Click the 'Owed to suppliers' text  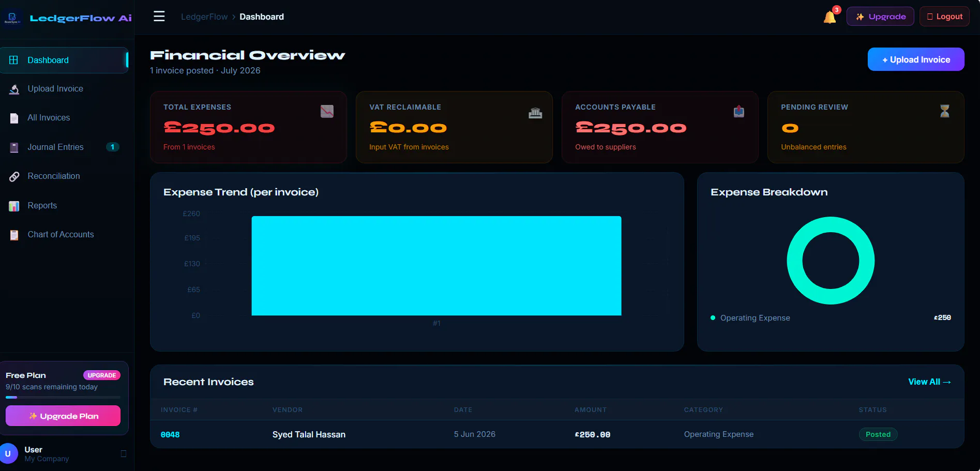(606, 147)
